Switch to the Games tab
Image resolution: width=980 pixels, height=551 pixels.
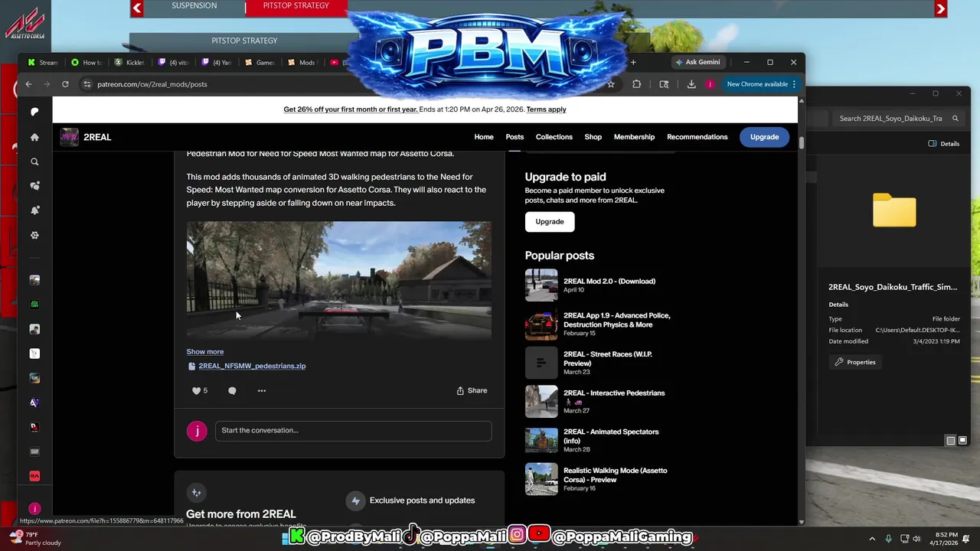pyautogui.click(x=260, y=62)
